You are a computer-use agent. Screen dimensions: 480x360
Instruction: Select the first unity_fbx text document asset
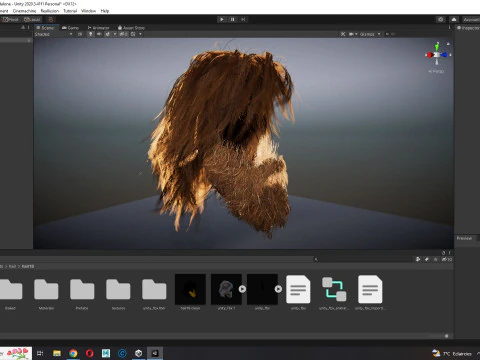click(298, 289)
